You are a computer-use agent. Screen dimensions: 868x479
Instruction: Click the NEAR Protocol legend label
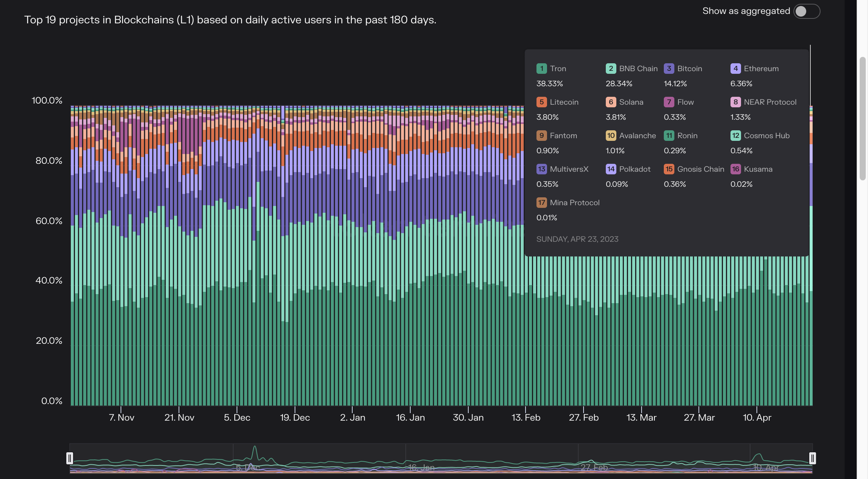(770, 102)
